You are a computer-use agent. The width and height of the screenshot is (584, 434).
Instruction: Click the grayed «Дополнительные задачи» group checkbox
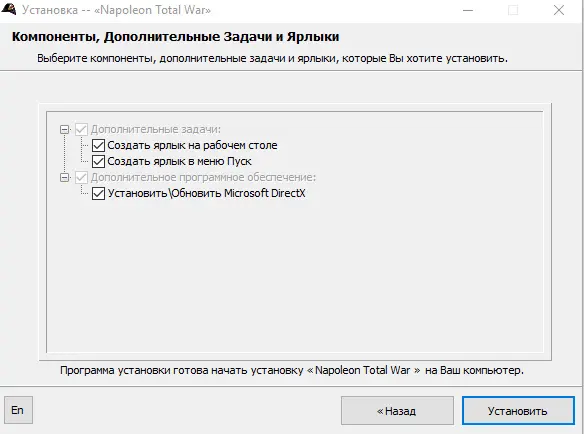[81, 129]
